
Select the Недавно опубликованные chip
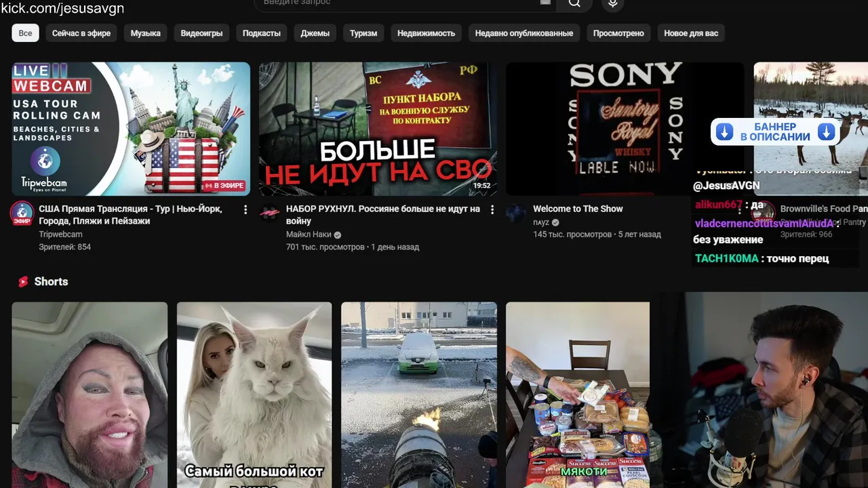point(524,33)
